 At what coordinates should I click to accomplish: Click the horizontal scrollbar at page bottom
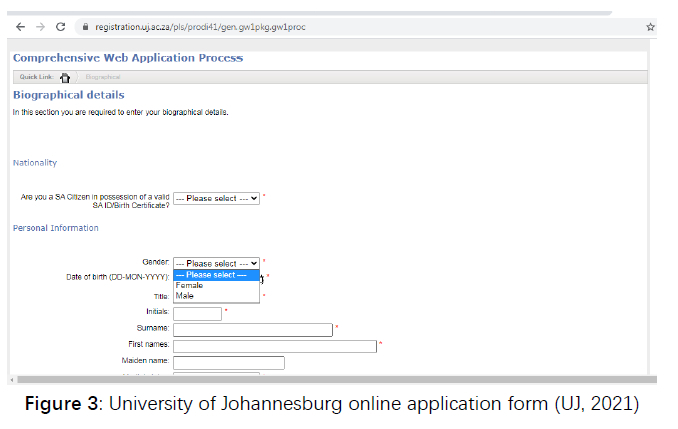[x=330, y=380]
